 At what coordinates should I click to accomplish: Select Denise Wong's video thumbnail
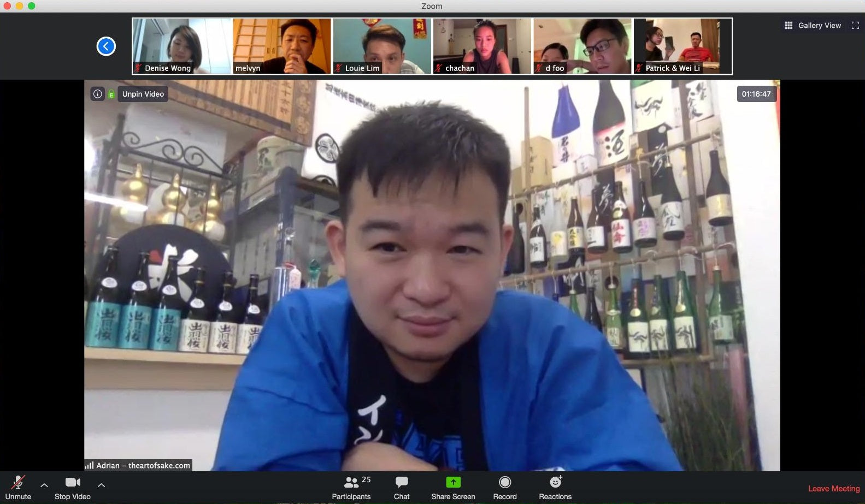click(181, 46)
